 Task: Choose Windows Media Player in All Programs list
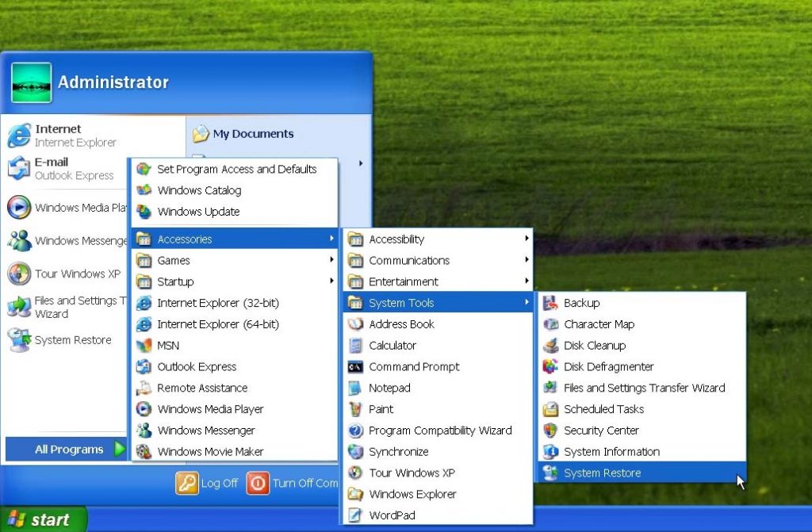tap(235, 409)
